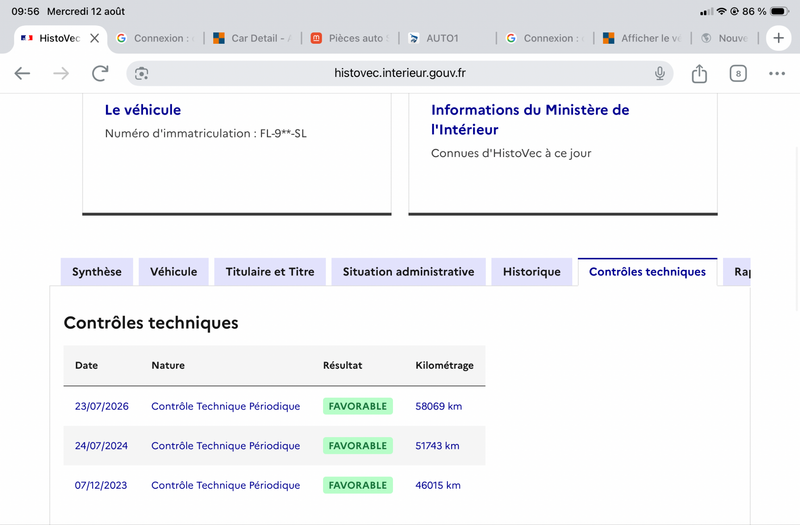Open the Historique tab

coord(532,272)
